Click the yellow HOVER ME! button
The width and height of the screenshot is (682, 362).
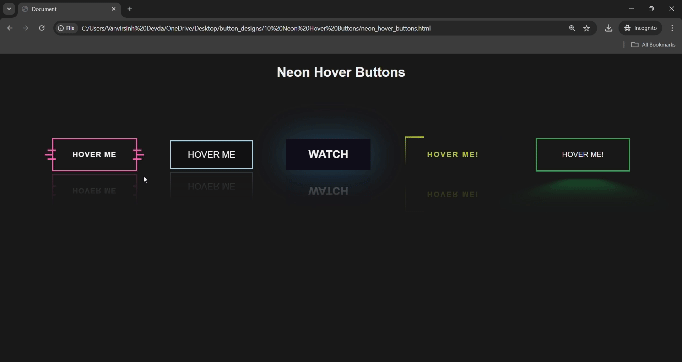452,154
